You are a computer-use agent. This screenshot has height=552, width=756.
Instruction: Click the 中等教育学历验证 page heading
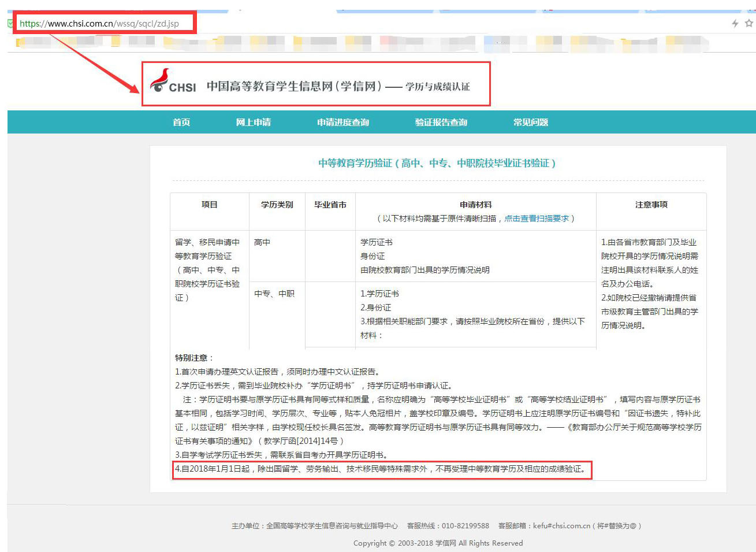437,163
